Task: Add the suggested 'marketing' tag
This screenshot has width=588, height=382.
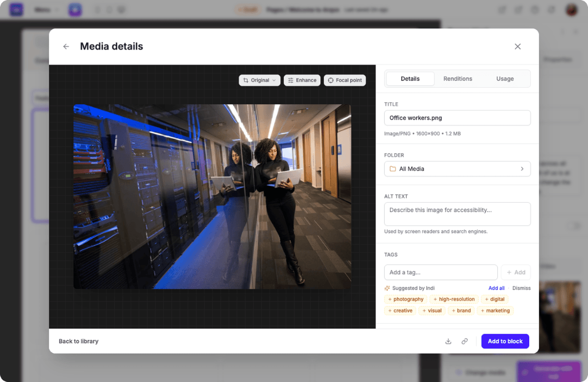Action: (x=495, y=310)
